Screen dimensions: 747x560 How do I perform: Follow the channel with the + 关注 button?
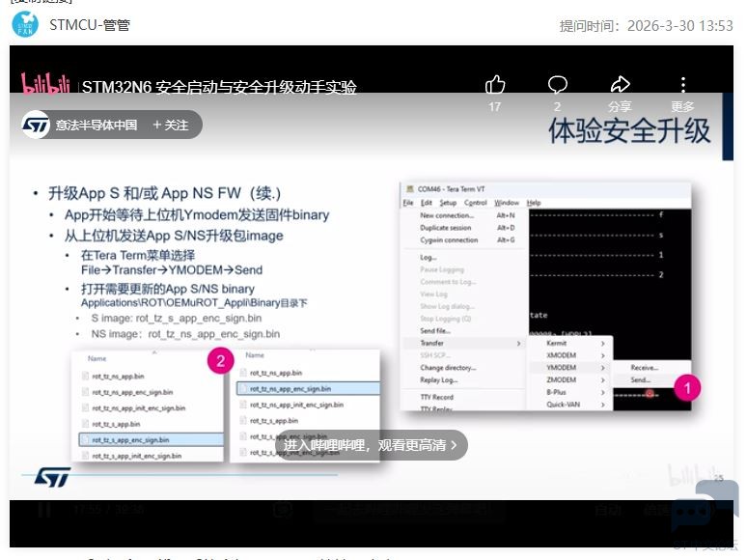pos(171,125)
